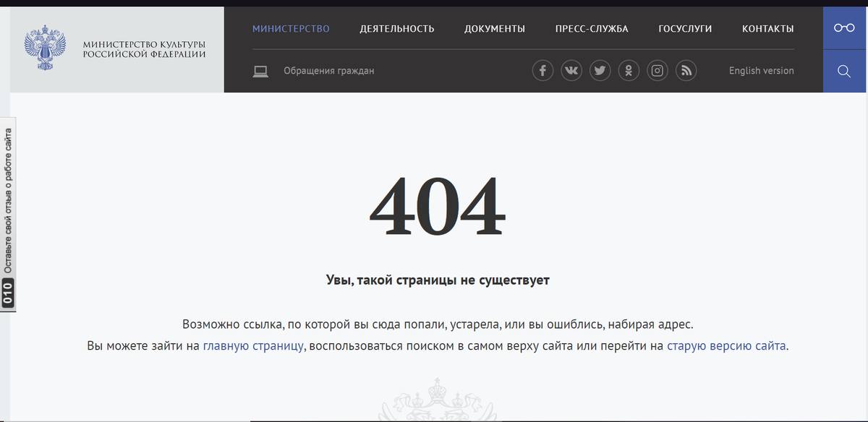This screenshot has width=868, height=422.
Task: Switch to English version
Action: point(762,71)
